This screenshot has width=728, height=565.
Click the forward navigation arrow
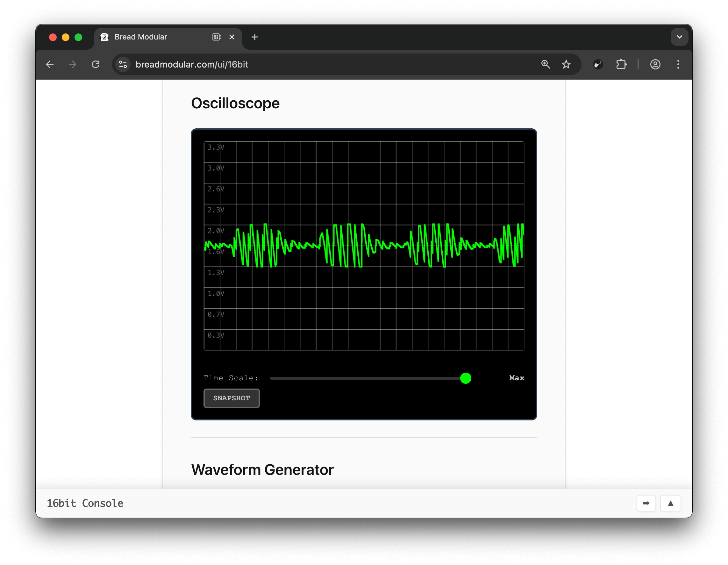tap(72, 64)
